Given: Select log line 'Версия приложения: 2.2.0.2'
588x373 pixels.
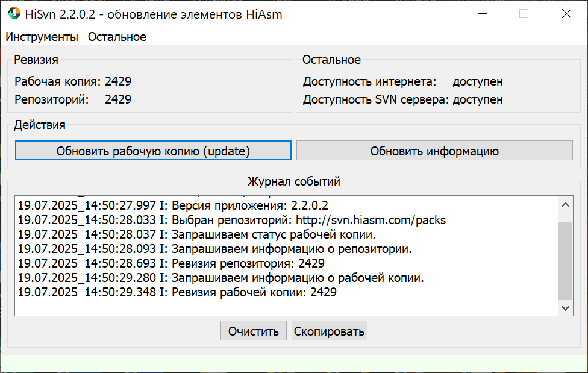Looking at the screenshot, I should point(173,205).
